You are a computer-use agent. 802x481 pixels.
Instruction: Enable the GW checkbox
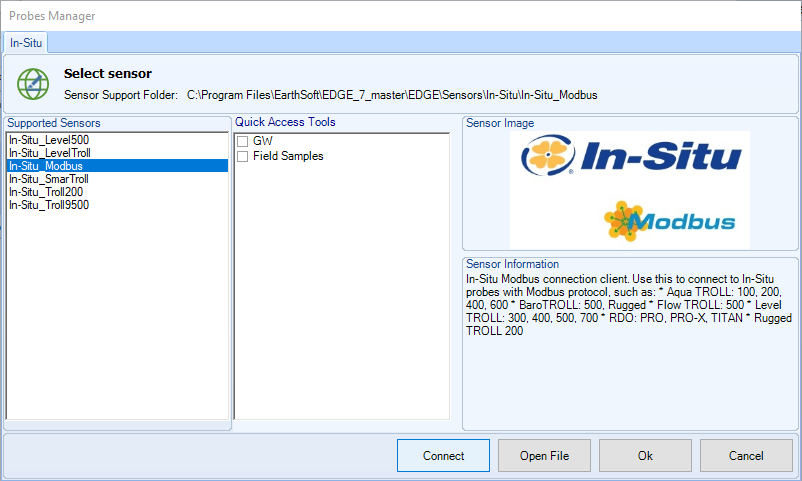click(x=242, y=142)
